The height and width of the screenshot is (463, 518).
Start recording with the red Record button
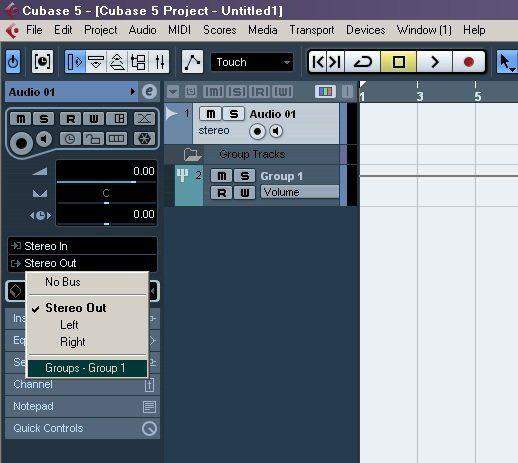tap(468, 62)
